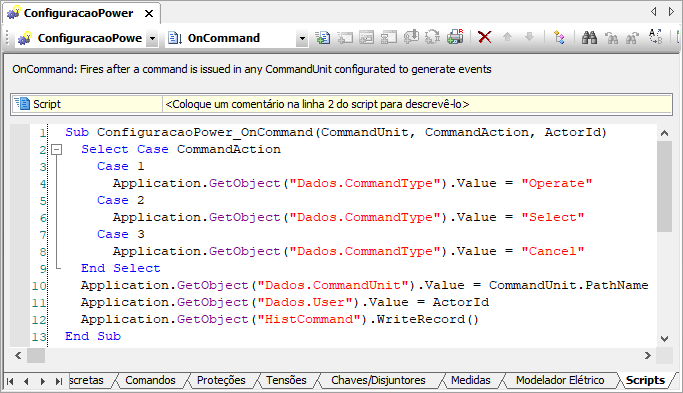Click the grayed Open Modal Screen pick icon

point(367,37)
